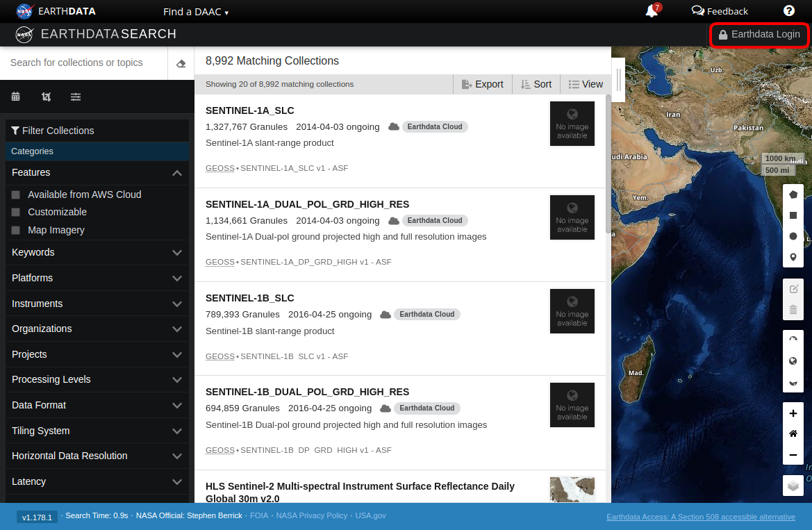Click the delete layers trash icon
Screen dimensions: 812x530
[793, 310]
